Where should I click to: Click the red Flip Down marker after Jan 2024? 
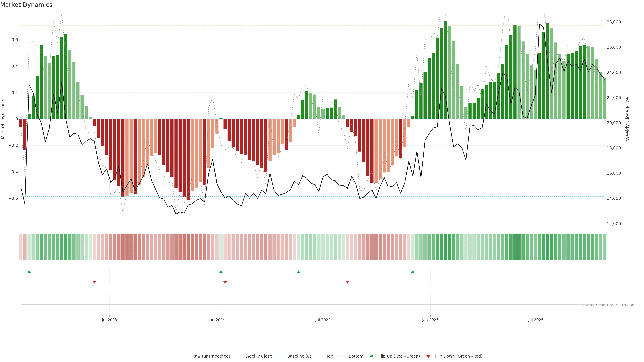point(225,282)
